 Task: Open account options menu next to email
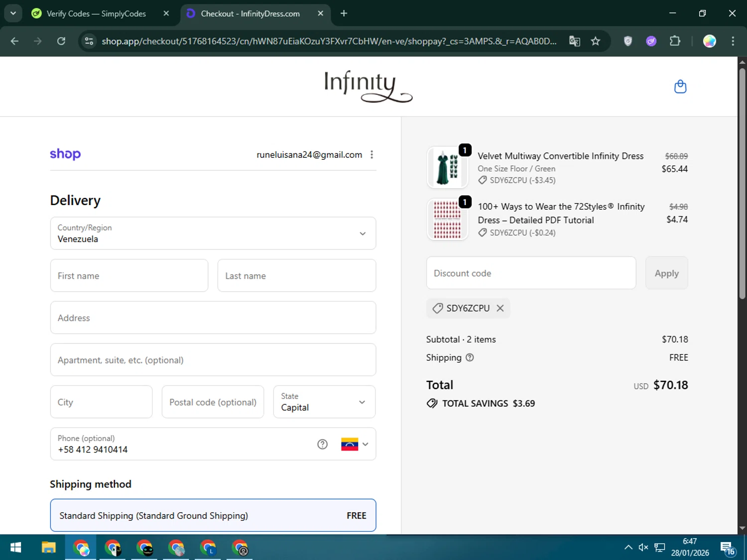tap(372, 155)
